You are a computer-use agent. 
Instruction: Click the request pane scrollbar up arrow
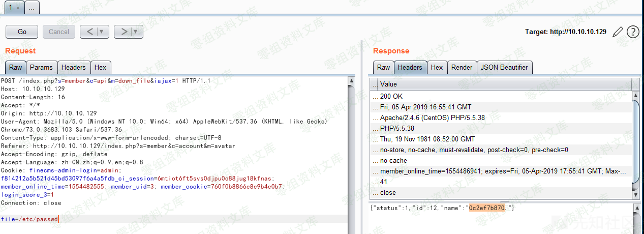(351, 80)
